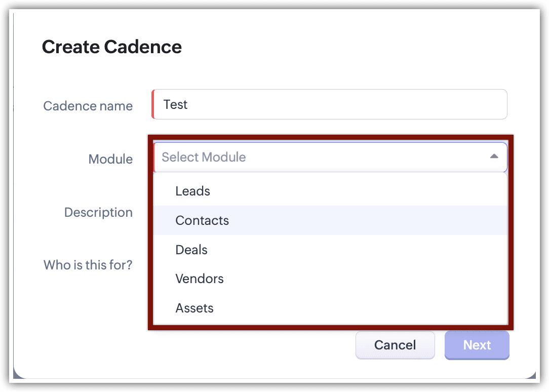The width and height of the screenshot is (549, 392).
Task: Click the Module field label
Action: coord(110,159)
